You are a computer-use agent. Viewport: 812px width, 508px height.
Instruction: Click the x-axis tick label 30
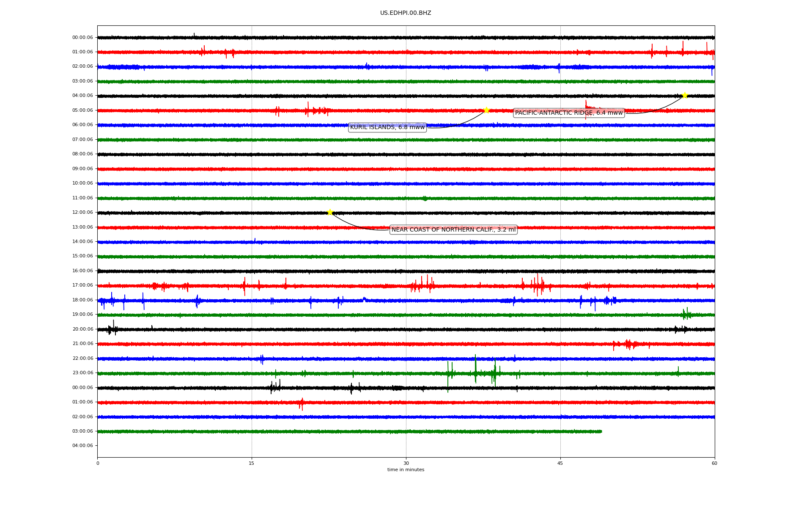pos(406,463)
